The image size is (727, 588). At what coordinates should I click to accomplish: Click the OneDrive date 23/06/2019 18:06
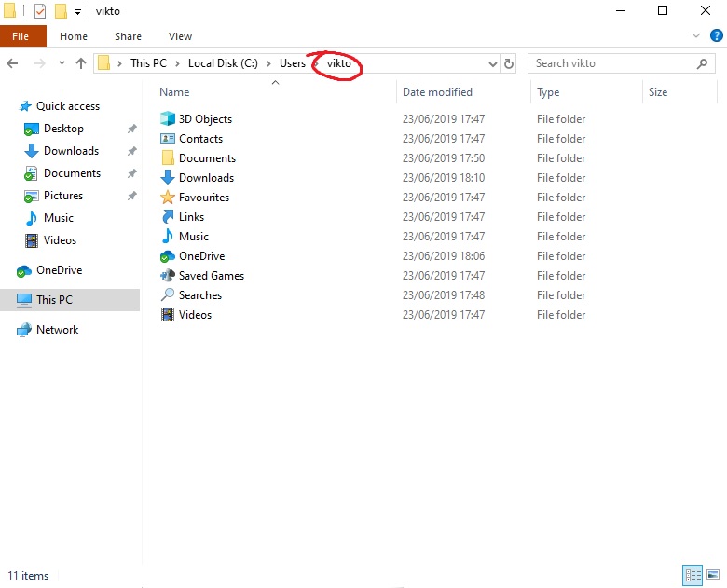[444, 256]
